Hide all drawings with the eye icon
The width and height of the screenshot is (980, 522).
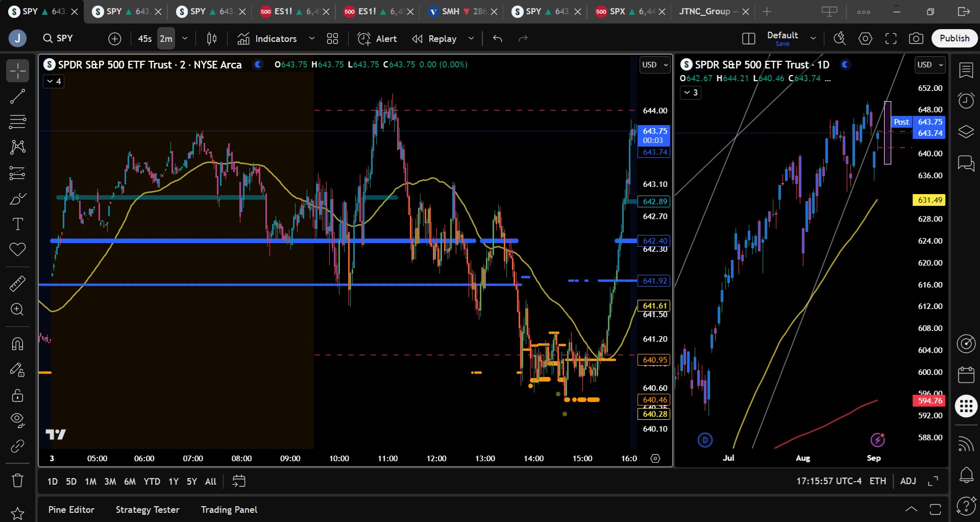[17, 420]
